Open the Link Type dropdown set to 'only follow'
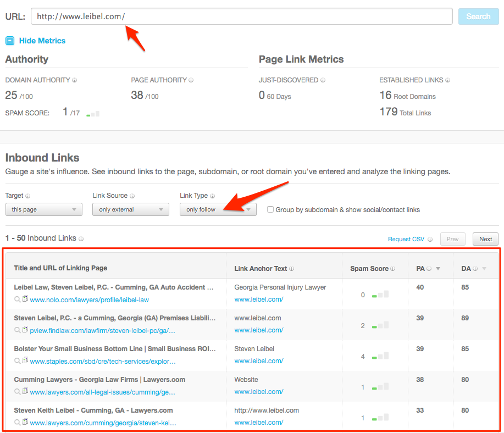Image resolution: width=504 pixels, height=433 pixels. pos(218,209)
